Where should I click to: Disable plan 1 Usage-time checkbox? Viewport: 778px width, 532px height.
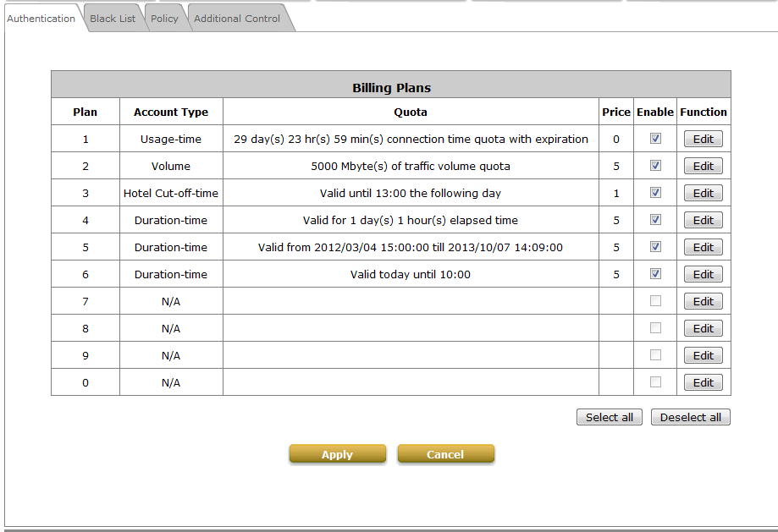pos(655,139)
